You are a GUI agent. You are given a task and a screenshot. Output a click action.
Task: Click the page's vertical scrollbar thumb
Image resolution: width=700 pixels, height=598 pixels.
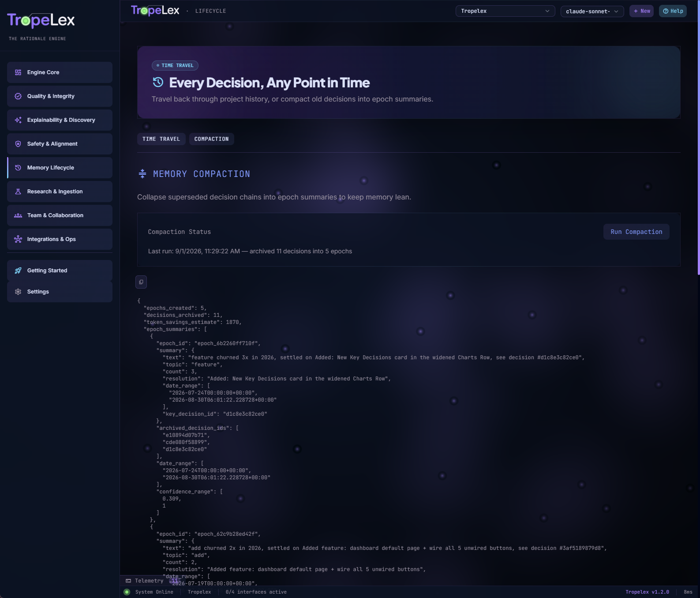(698, 137)
